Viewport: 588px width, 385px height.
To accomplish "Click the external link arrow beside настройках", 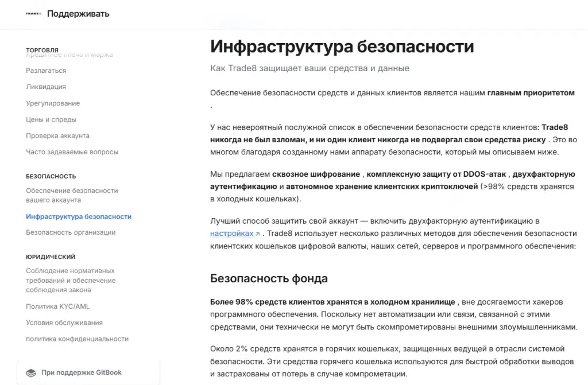I will [258, 234].
